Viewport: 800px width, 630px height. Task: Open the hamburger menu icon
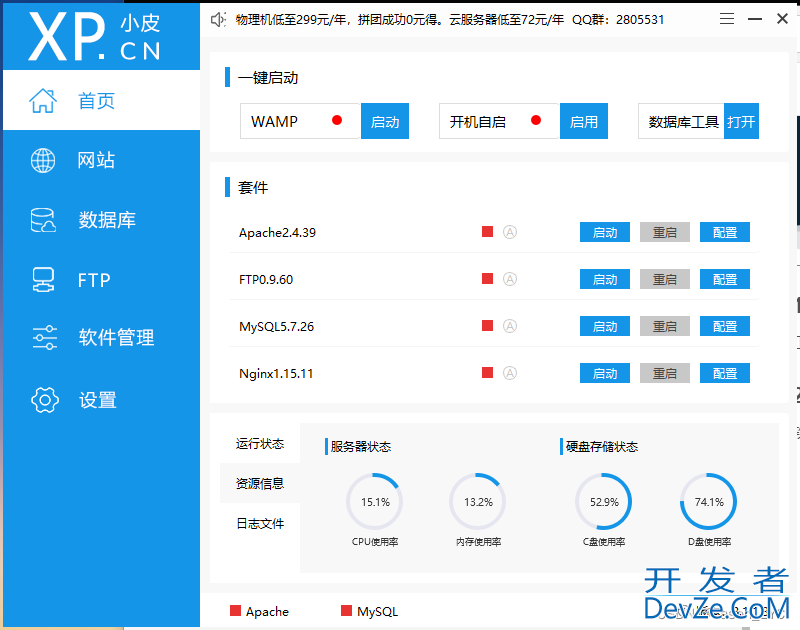click(x=727, y=19)
